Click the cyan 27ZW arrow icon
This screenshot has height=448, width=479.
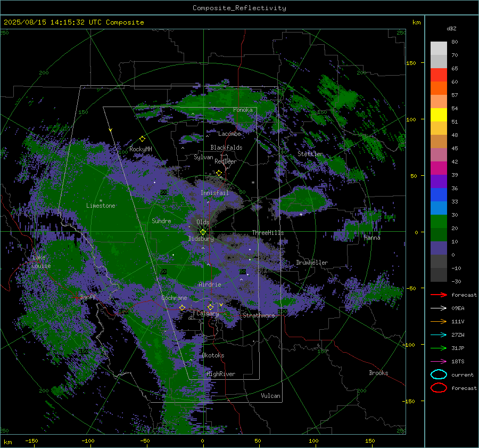pos(439,335)
